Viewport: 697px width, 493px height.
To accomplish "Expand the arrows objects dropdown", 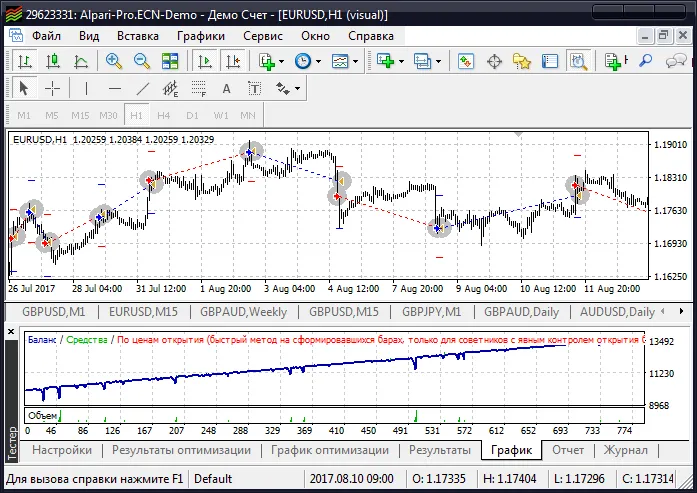I will pos(288,88).
